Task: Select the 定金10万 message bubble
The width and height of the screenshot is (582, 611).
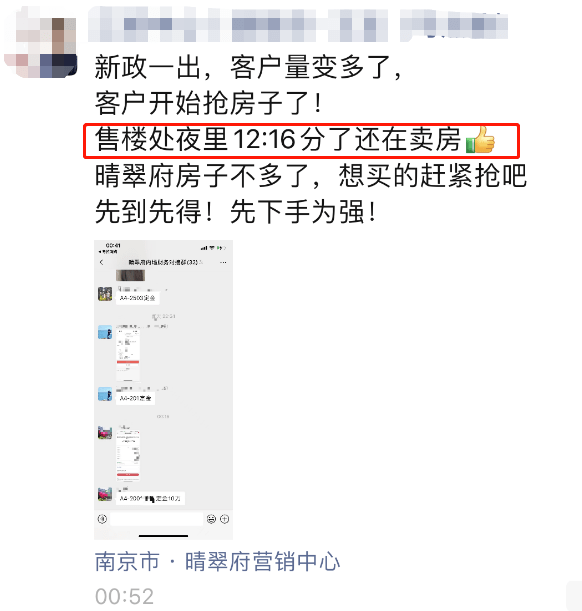Action: tap(150, 498)
